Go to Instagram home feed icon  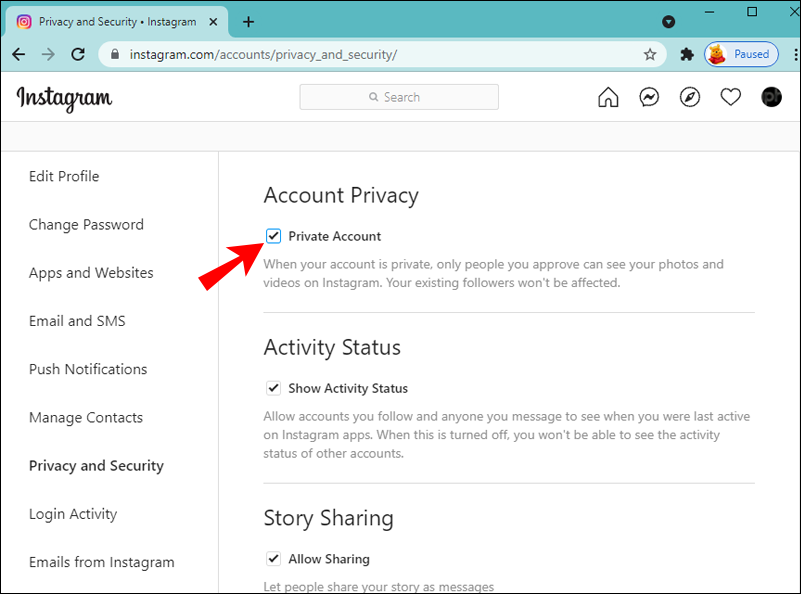coord(608,97)
